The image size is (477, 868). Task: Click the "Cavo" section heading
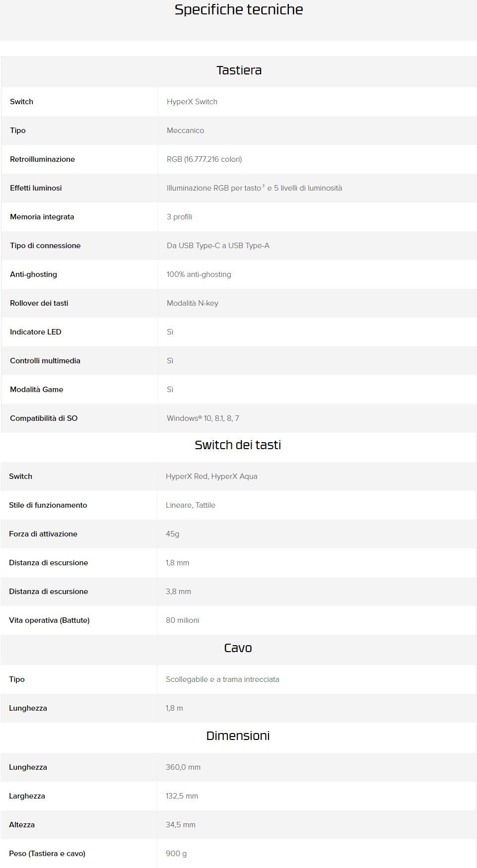238,648
